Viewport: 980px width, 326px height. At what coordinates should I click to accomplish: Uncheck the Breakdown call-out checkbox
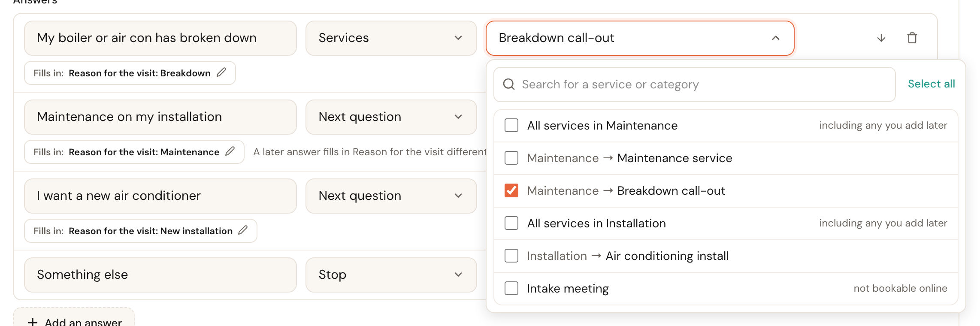[511, 191]
